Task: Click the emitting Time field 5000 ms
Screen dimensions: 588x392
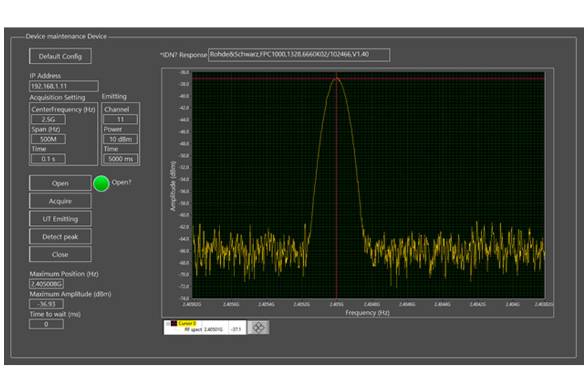Action: (120, 159)
